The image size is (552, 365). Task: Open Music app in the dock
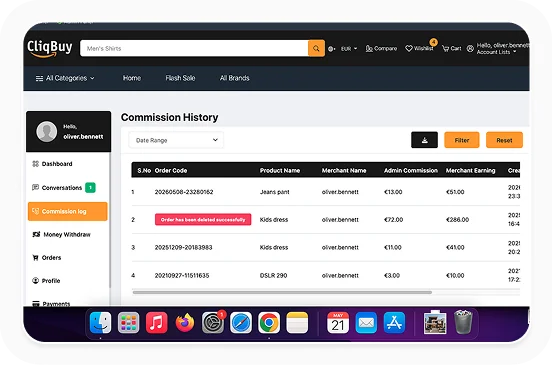pyautogui.click(x=157, y=322)
